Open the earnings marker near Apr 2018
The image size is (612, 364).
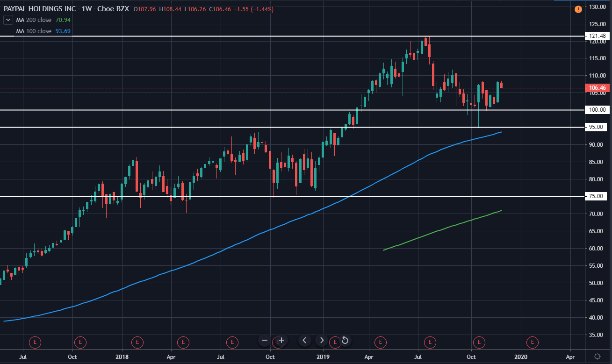click(183, 343)
